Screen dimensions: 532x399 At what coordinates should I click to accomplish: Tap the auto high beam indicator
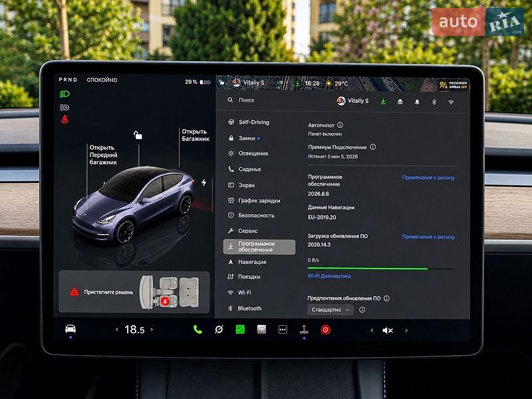[x=65, y=108]
